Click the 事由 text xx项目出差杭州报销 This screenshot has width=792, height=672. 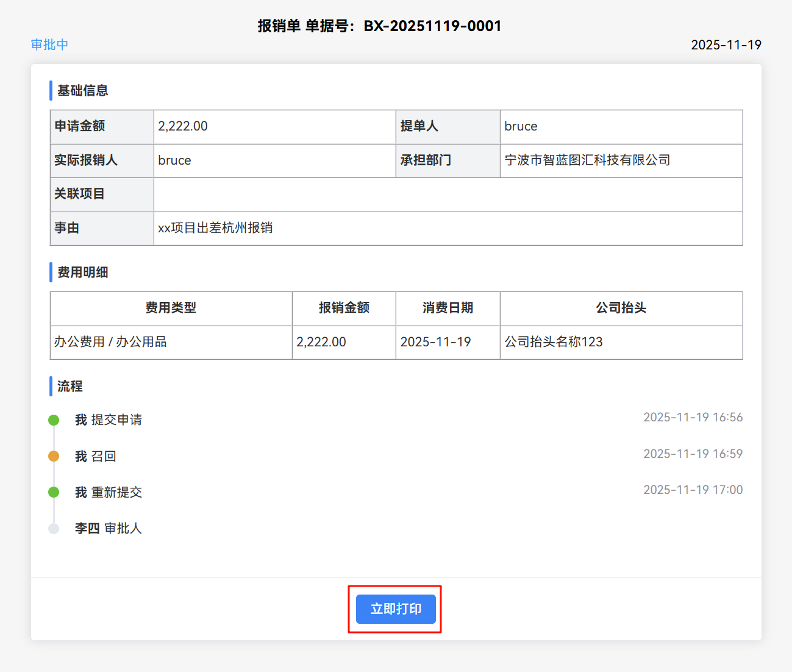click(x=215, y=228)
